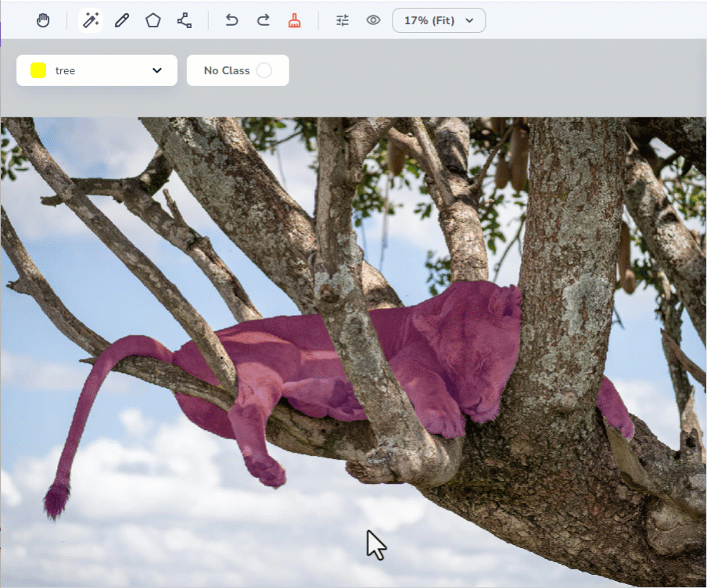Click the red clear brush icon
Viewport: 707px width, 588px height.
click(294, 20)
